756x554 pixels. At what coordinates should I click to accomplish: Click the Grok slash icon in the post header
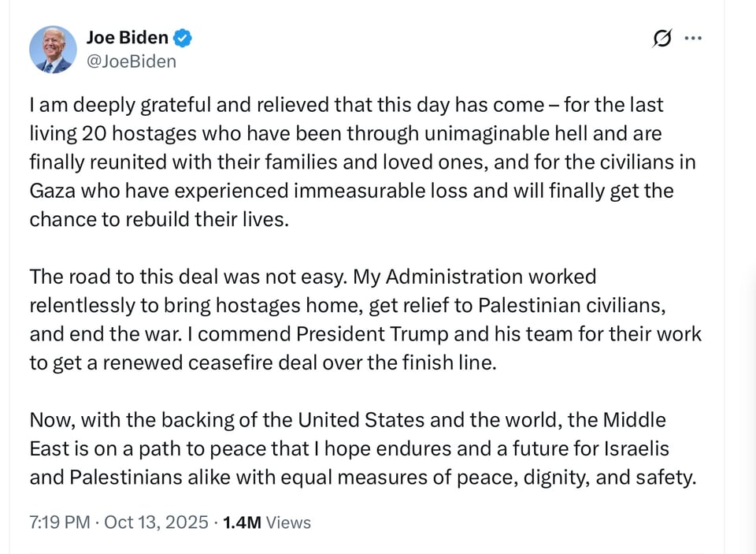tap(661, 37)
